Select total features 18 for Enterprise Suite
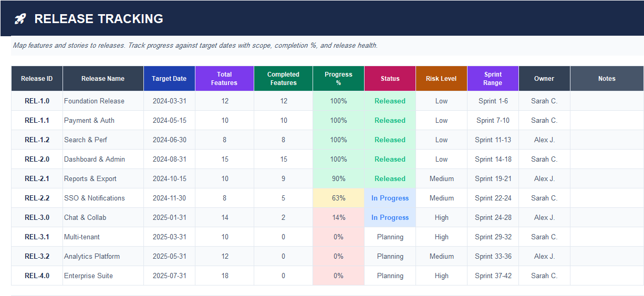 (224, 276)
